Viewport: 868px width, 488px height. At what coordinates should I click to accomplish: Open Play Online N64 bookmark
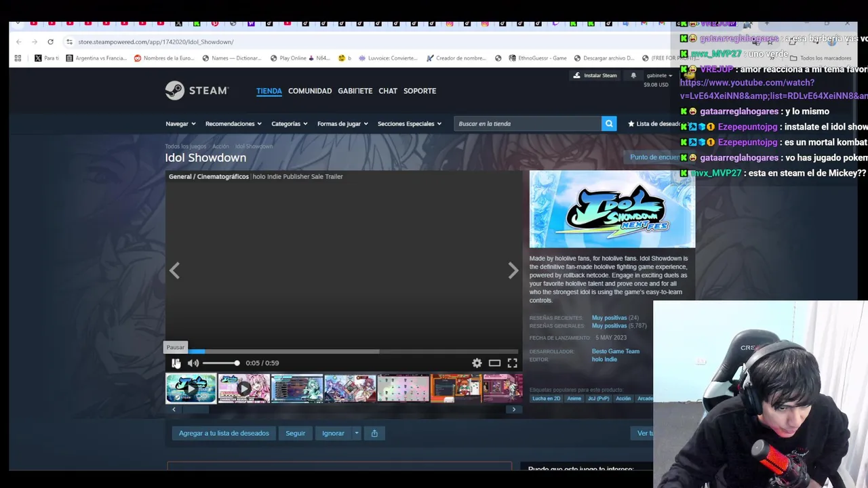[x=300, y=58]
